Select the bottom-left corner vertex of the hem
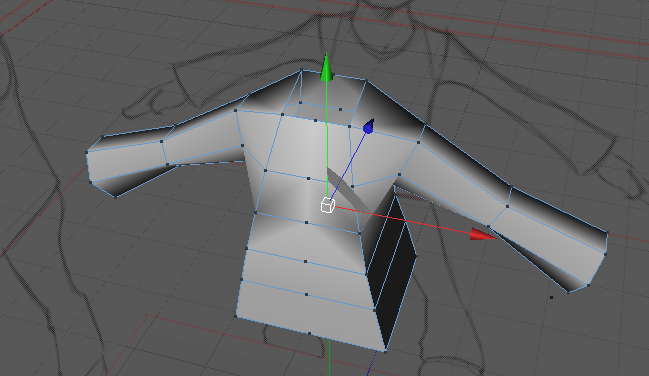This screenshot has height=376, width=649. (236, 316)
